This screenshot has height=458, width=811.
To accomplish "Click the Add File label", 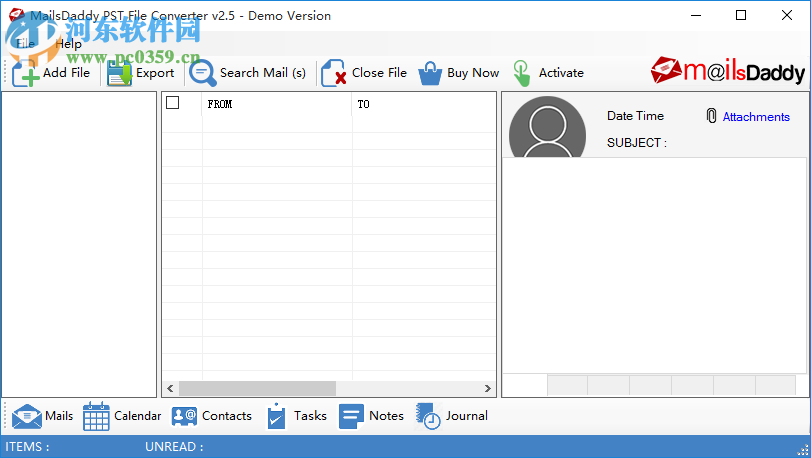I will [x=66, y=73].
